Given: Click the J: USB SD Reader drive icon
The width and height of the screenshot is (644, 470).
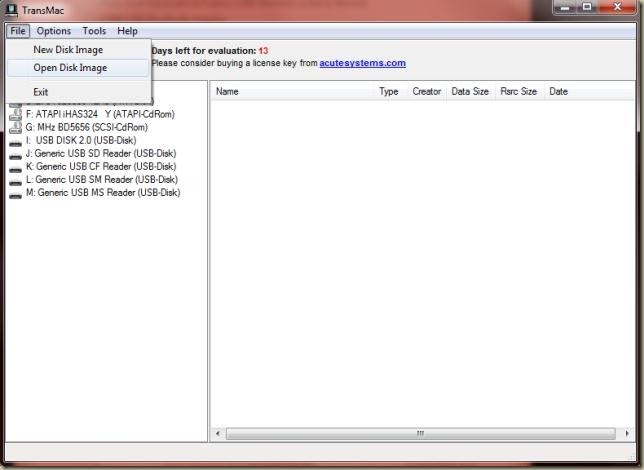Looking at the screenshot, I should tap(16, 156).
